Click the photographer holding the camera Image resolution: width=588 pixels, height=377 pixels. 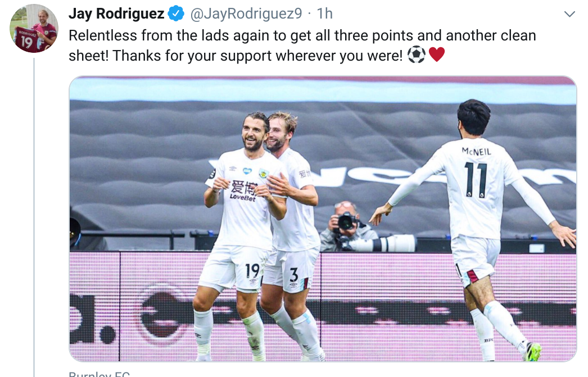click(347, 227)
